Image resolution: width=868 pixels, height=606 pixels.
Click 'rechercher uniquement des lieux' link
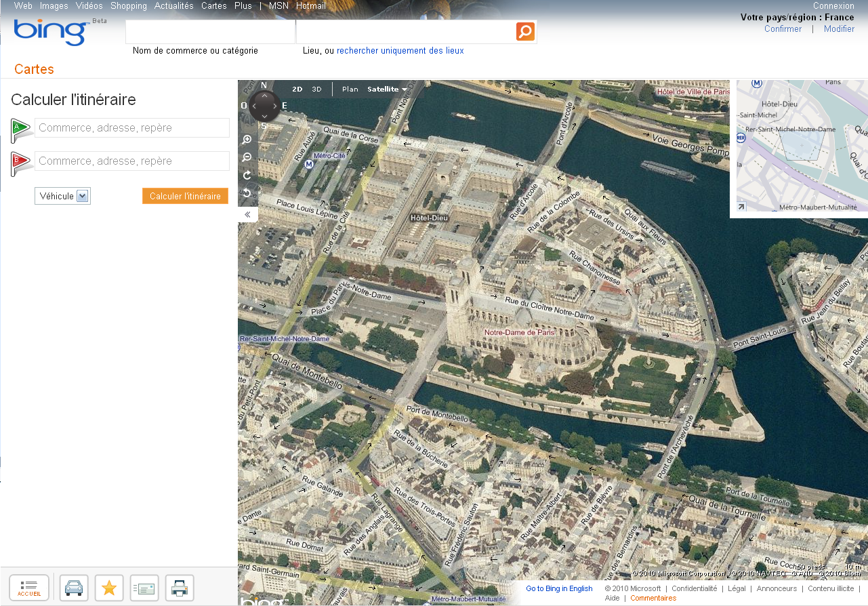[400, 50]
